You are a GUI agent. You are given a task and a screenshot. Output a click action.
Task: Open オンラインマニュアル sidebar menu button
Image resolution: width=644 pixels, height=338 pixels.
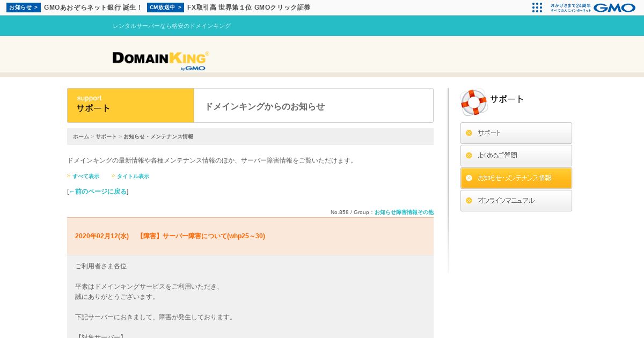point(516,201)
